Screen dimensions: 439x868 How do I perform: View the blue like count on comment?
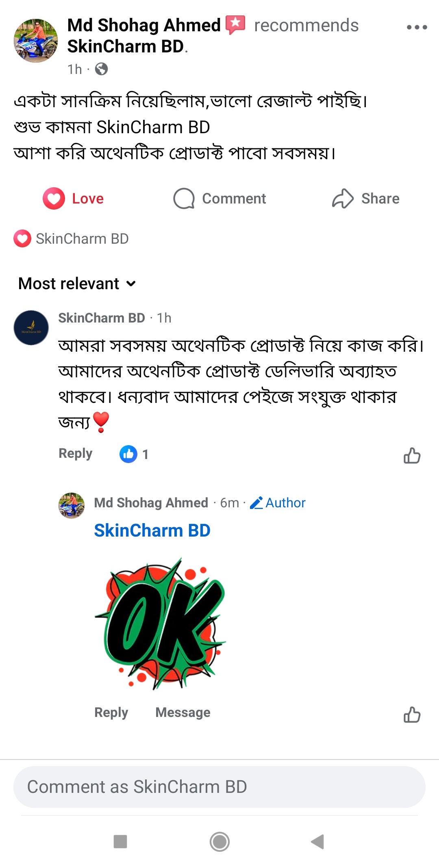pos(134,454)
